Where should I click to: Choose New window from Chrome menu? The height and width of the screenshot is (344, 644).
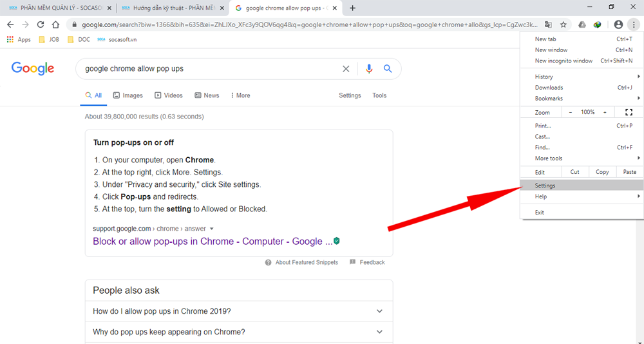(x=582, y=50)
